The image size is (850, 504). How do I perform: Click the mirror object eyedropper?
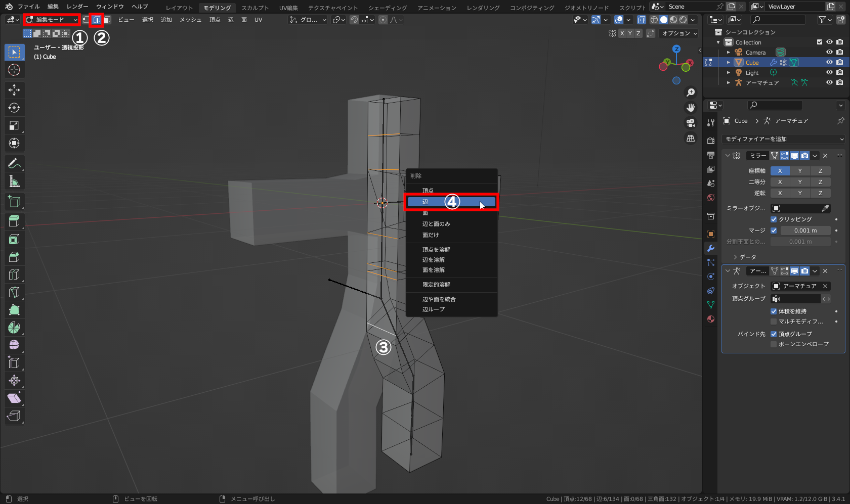click(825, 208)
